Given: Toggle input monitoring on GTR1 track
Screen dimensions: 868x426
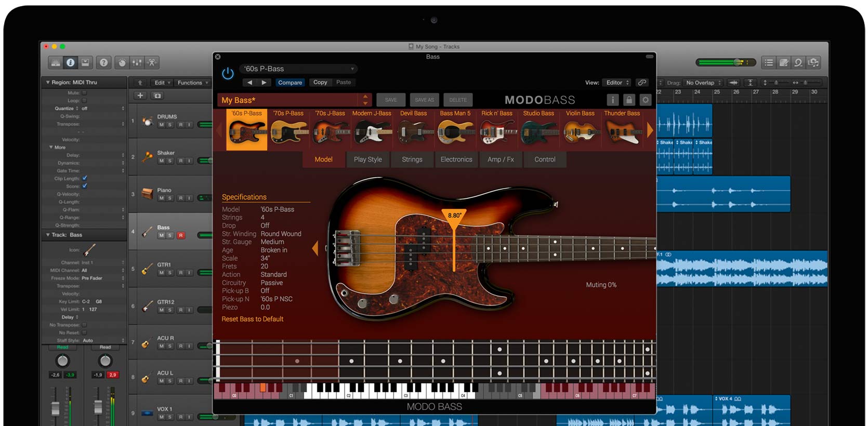Looking at the screenshot, I should click(189, 273).
